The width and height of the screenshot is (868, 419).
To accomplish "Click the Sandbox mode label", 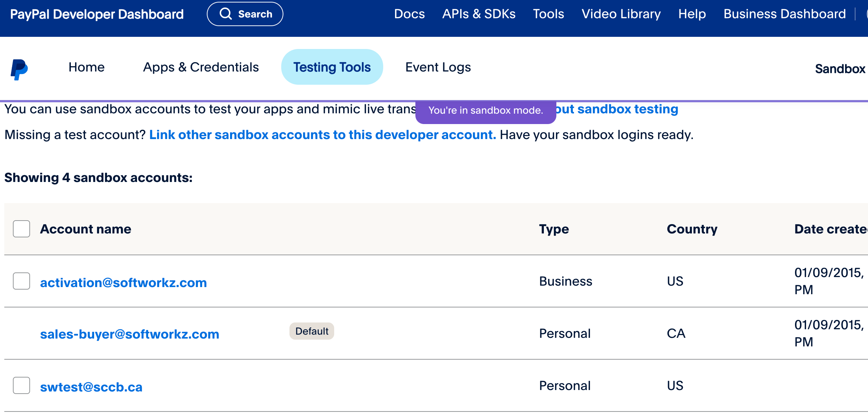I will click(x=840, y=68).
